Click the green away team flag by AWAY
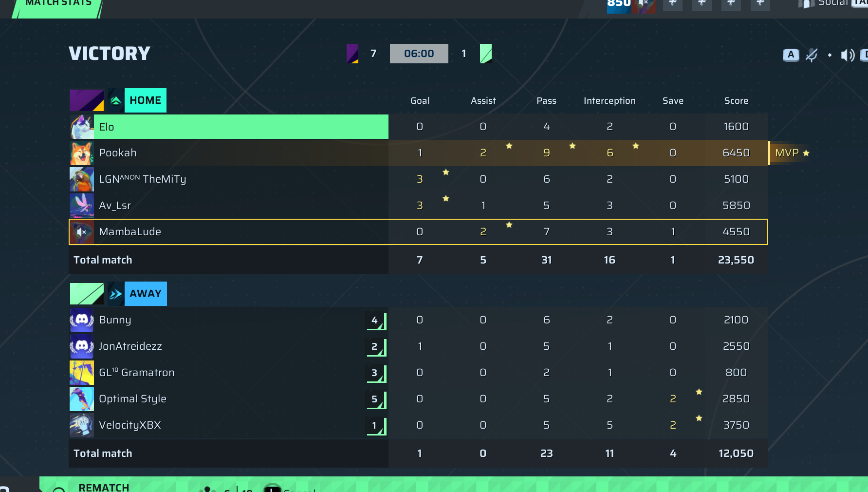Screen dimensions: 868x492 [87, 294]
